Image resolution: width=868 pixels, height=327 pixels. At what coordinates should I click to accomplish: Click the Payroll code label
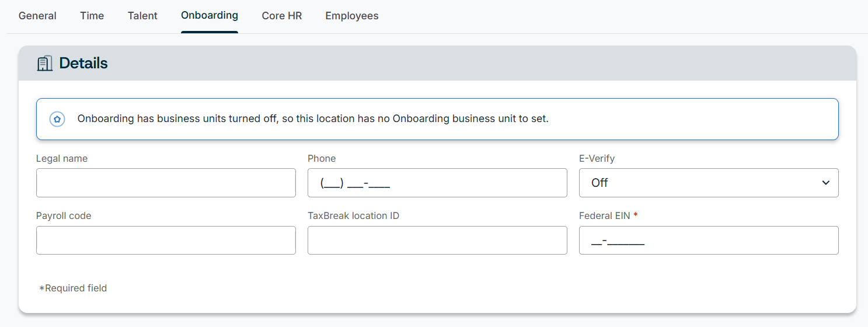(64, 215)
